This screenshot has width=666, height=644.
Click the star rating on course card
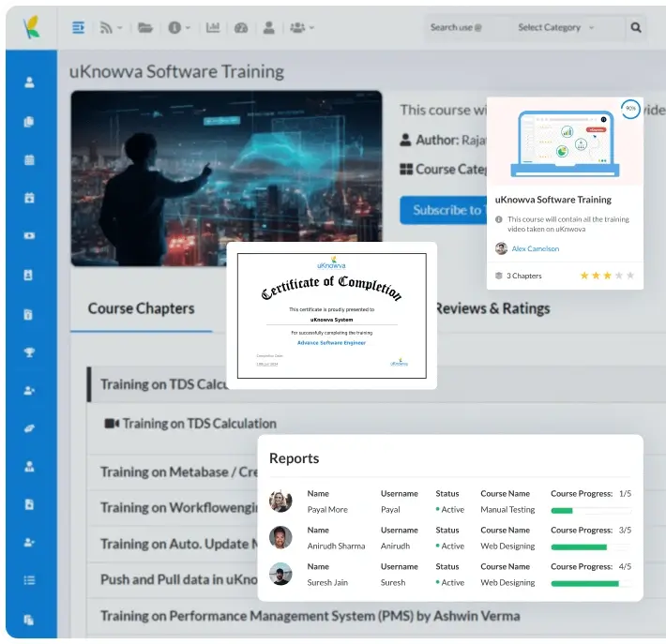(x=607, y=276)
